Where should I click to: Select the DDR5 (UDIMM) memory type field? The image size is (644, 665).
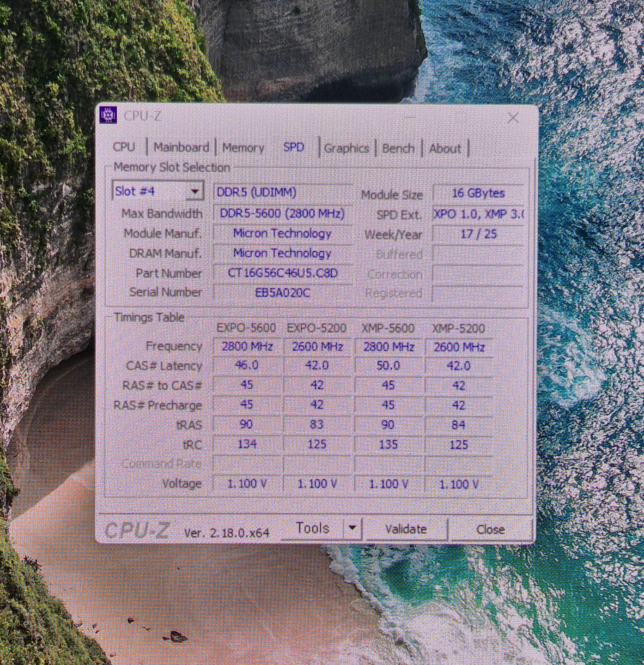(283, 192)
